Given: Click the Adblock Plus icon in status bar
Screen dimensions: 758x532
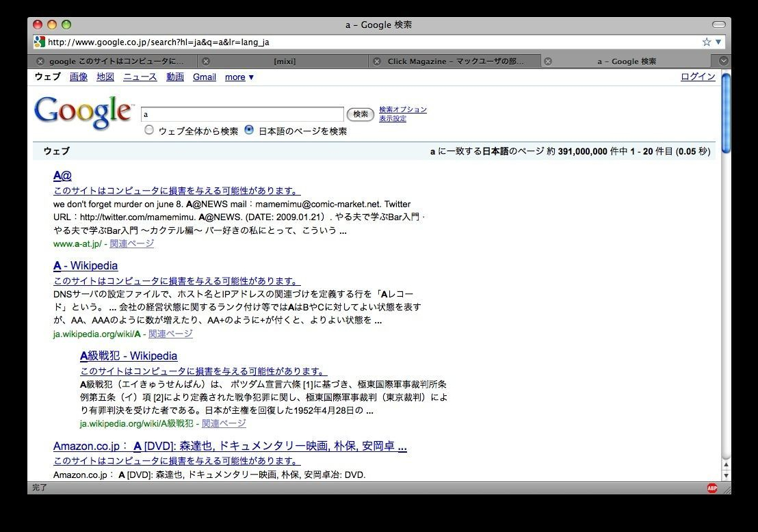Looking at the screenshot, I should pos(712,488).
